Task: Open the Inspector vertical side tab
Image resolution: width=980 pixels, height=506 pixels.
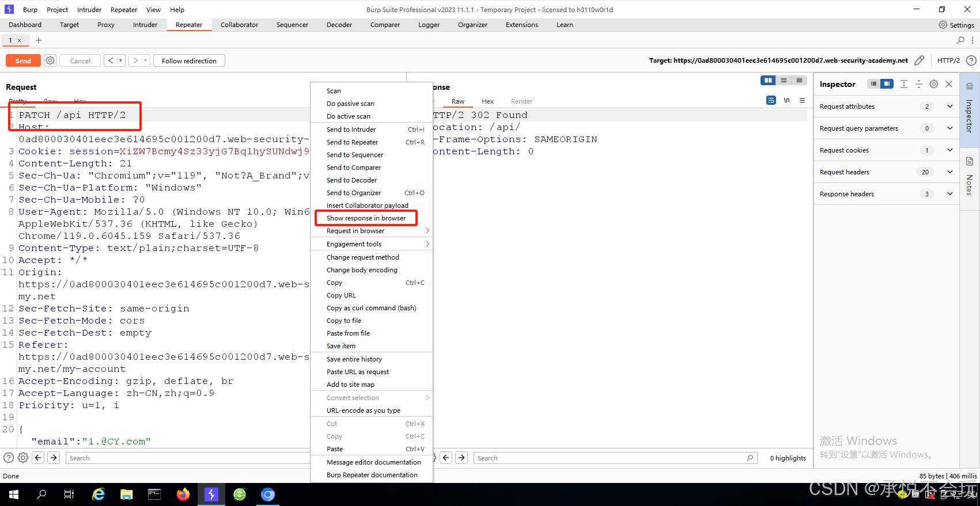Action: tap(970, 109)
